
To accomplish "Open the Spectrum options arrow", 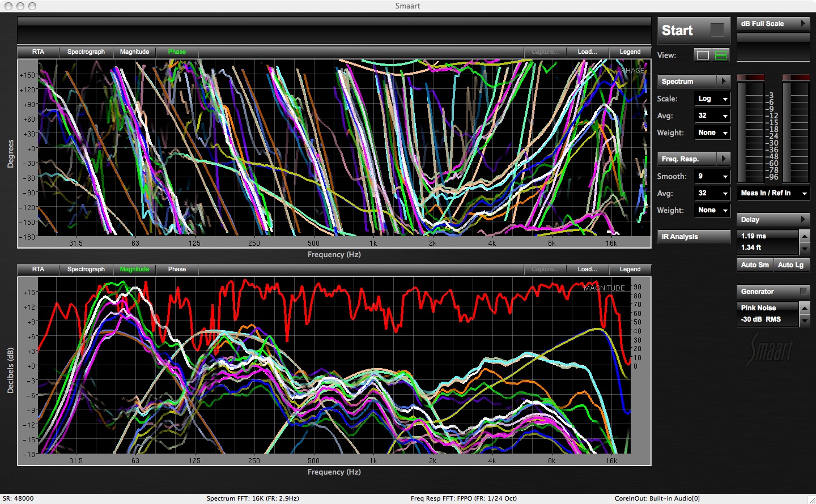I will pos(724,81).
